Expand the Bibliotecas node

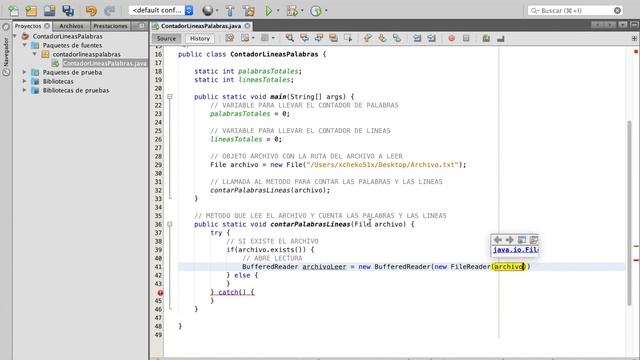(x=25, y=81)
